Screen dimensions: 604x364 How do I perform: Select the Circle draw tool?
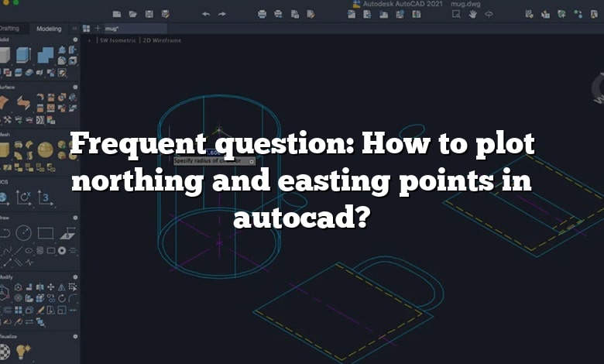tap(23, 233)
